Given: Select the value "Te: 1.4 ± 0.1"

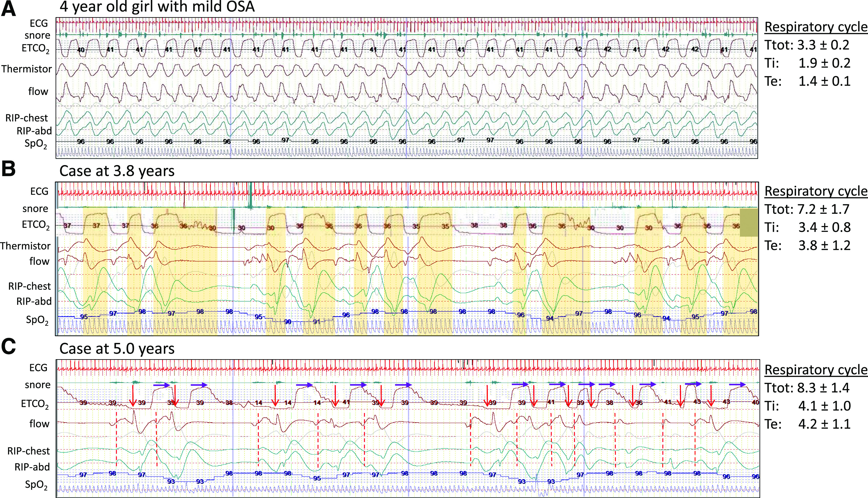Looking at the screenshot, I should point(807,81).
